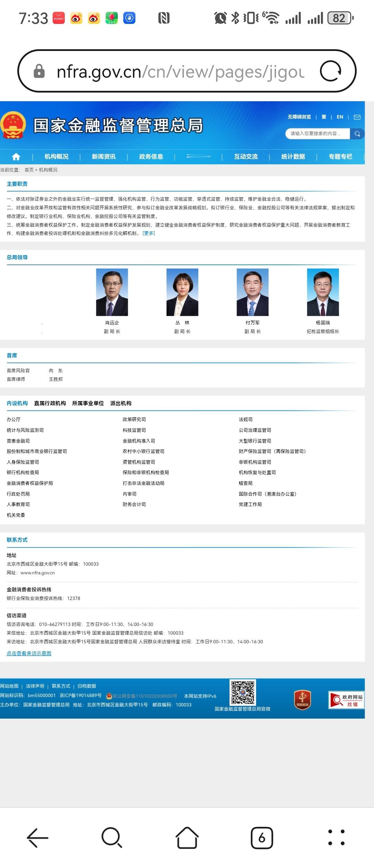Open the home page via house icon
Viewport: 374px width, 868px height.
pyautogui.click(x=16, y=157)
